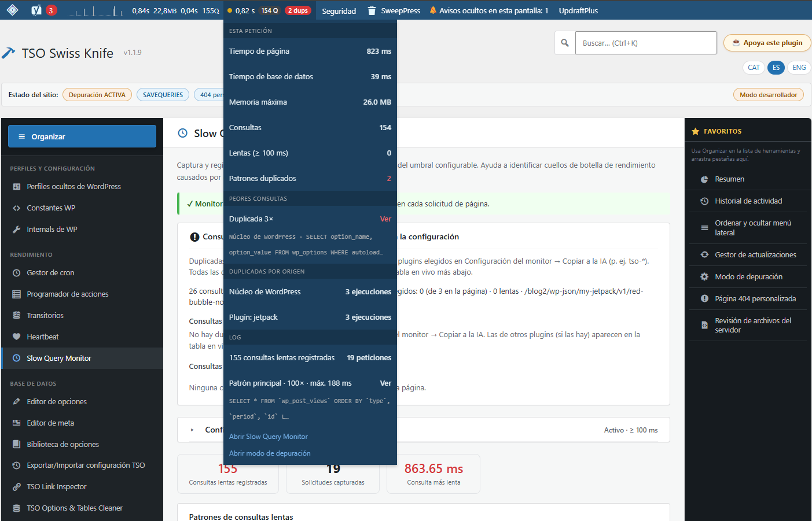Switch language to CAT
Screen dimensions: 812x521
coord(754,68)
